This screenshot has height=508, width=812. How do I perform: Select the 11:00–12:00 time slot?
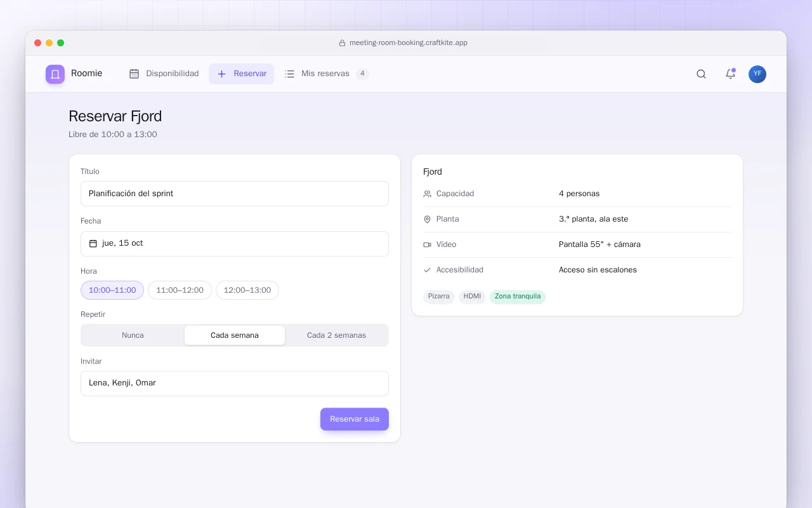click(x=180, y=290)
